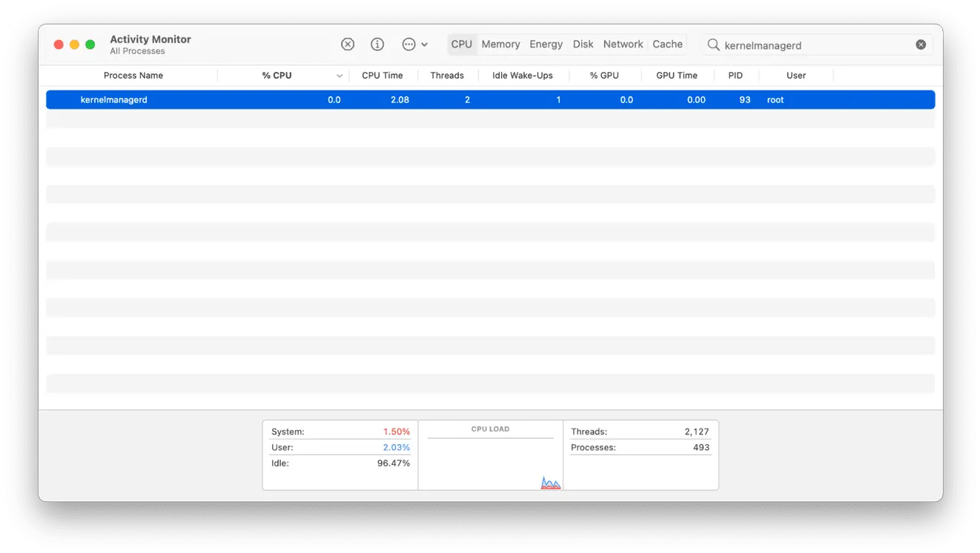Select the Disk tab
980x553 pixels.
click(583, 44)
